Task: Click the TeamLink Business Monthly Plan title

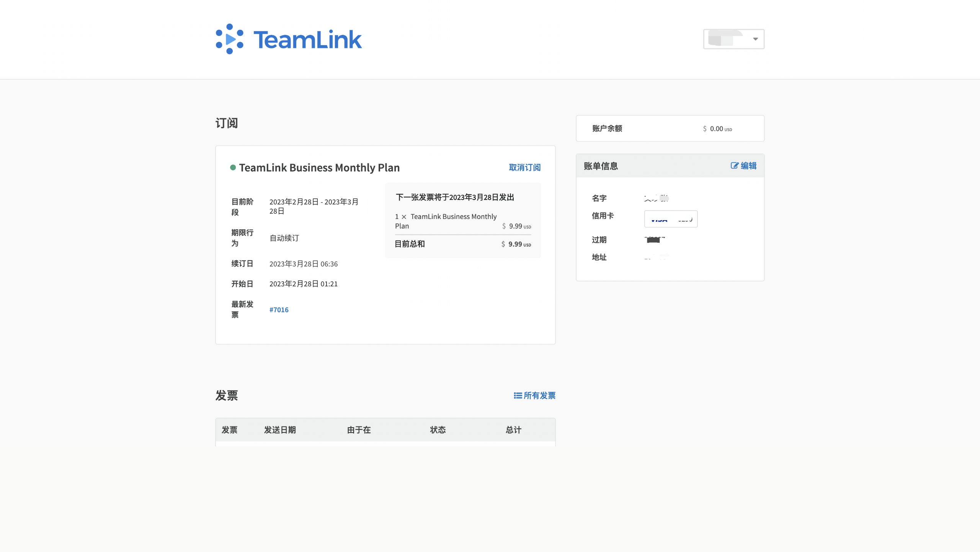Action: (319, 168)
